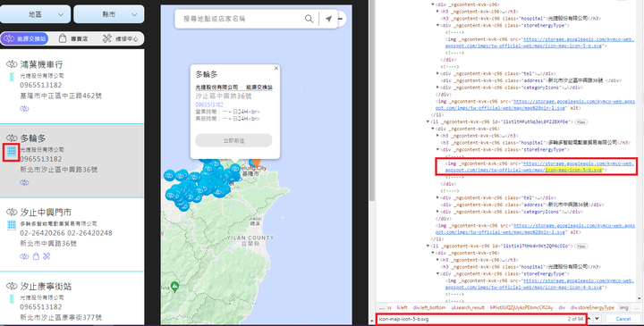The width and height of the screenshot is (644, 326).
Task: Click the blue grid icon in 多輪多 row
Action: (x=12, y=151)
